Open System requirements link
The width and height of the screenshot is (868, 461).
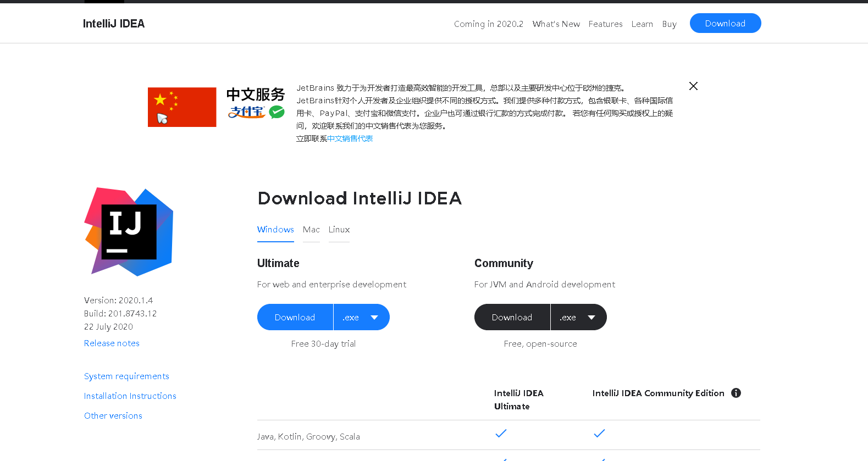click(x=126, y=376)
